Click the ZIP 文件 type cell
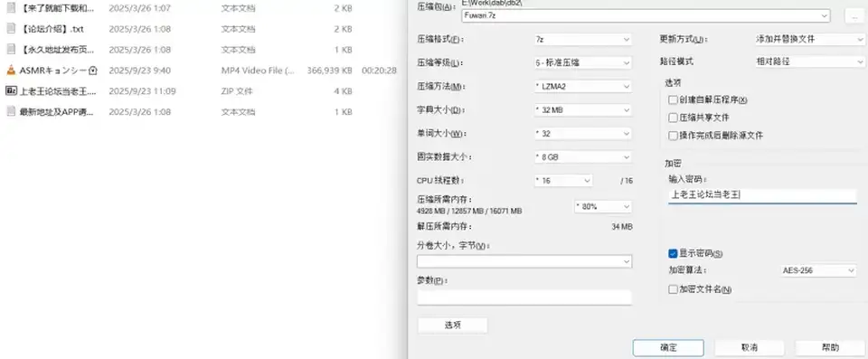 coord(237,90)
